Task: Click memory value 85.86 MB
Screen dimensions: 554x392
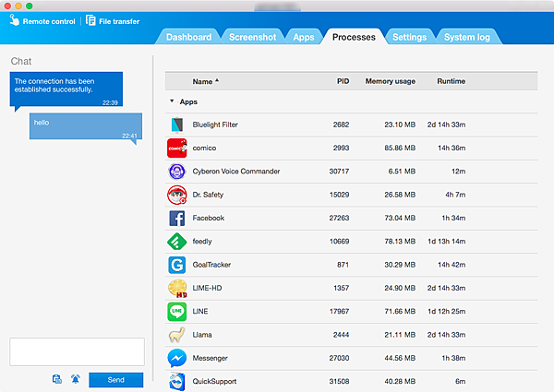Action: click(x=400, y=148)
